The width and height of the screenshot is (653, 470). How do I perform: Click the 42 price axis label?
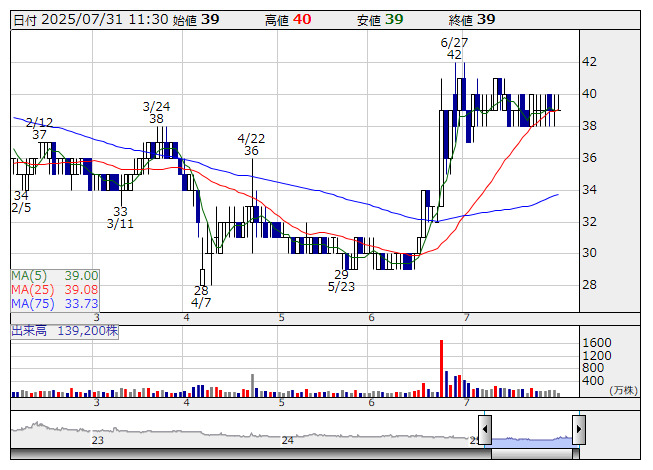pos(589,62)
